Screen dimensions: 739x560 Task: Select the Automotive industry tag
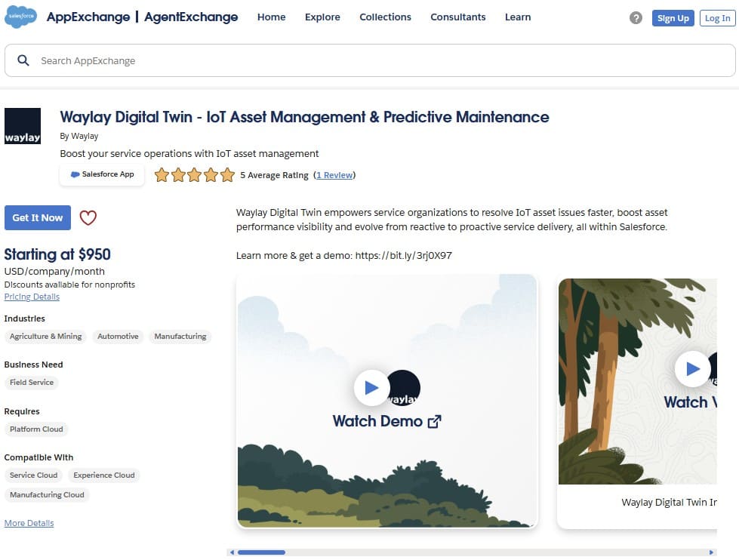click(118, 336)
